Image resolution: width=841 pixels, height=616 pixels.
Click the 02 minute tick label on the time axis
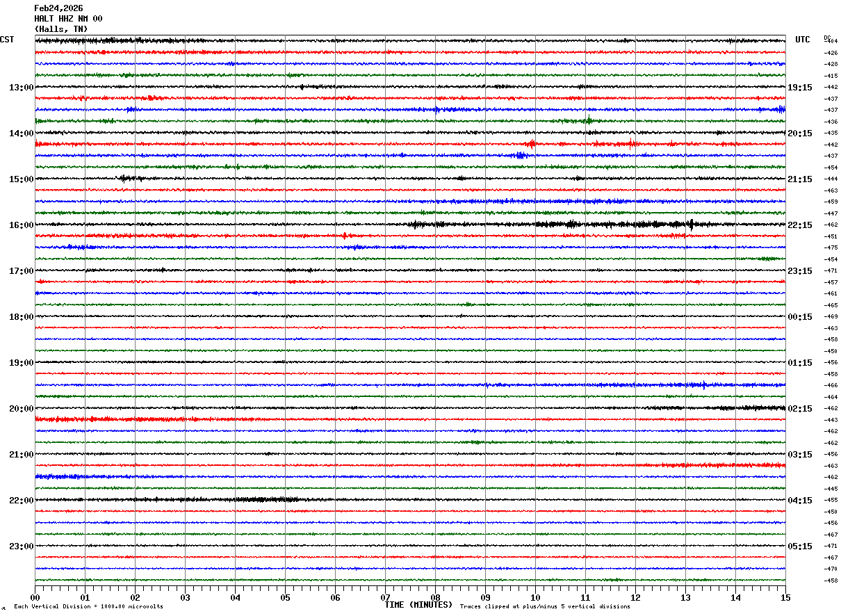[x=135, y=597]
